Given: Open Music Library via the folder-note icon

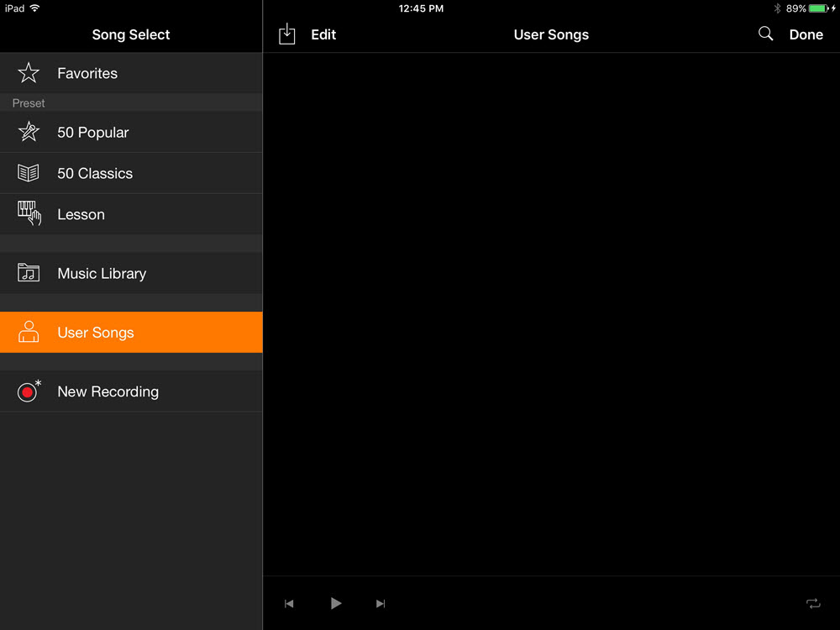Looking at the screenshot, I should tap(28, 273).
